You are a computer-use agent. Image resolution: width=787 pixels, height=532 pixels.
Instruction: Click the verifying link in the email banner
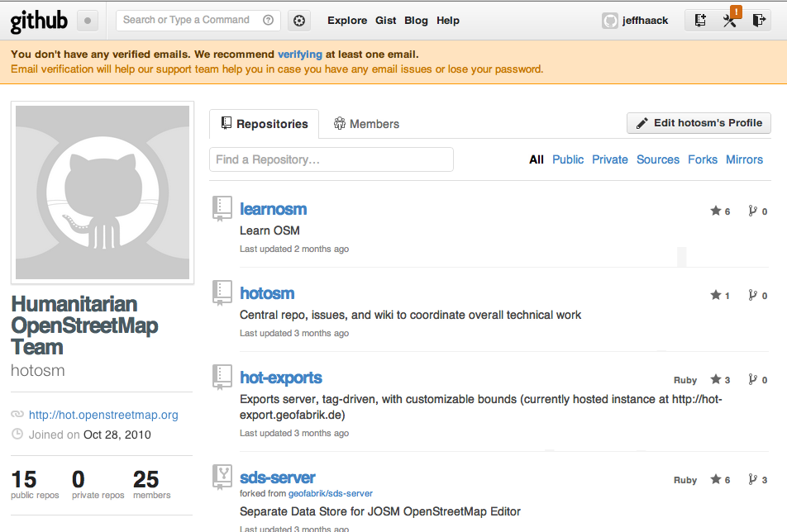tap(300, 54)
